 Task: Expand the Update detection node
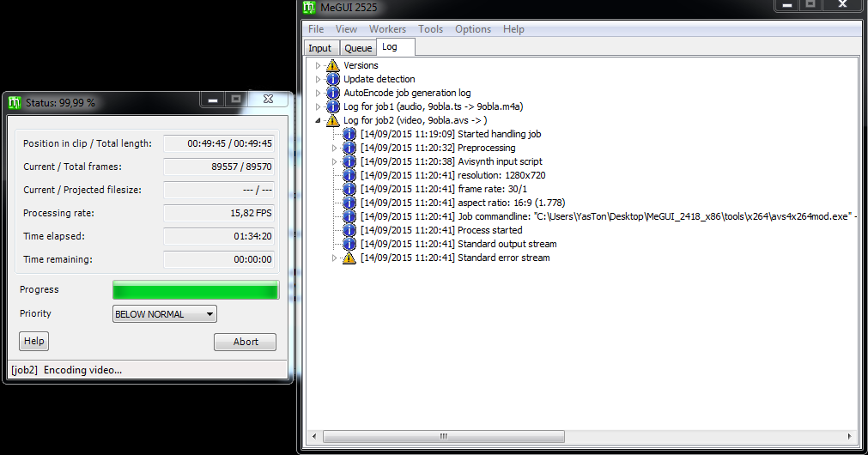pyautogui.click(x=318, y=79)
